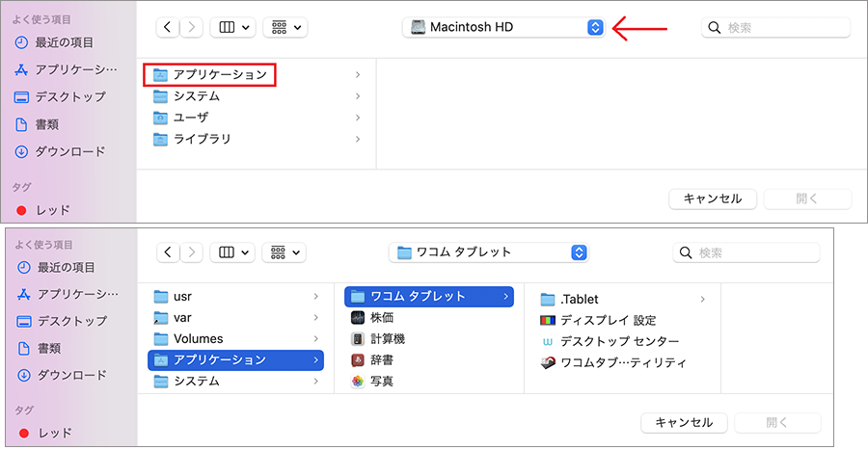Open the Macintosh HD location popup

click(503, 27)
